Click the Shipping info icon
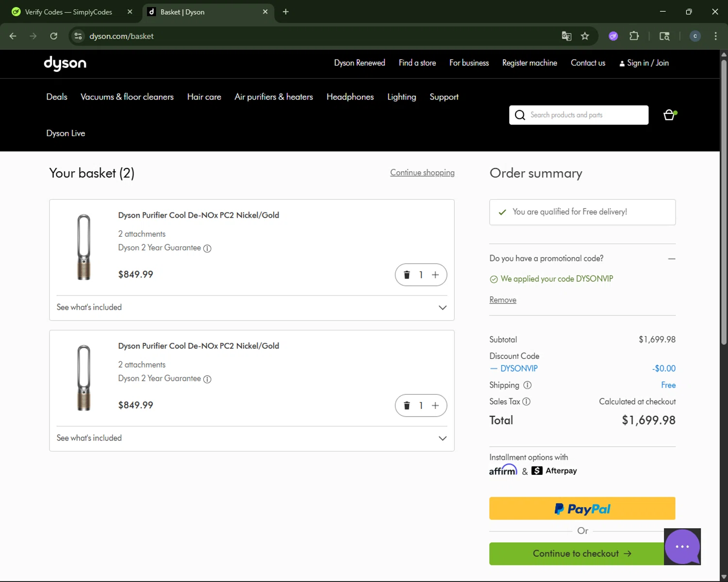The height and width of the screenshot is (582, 728). coord(528,385)
